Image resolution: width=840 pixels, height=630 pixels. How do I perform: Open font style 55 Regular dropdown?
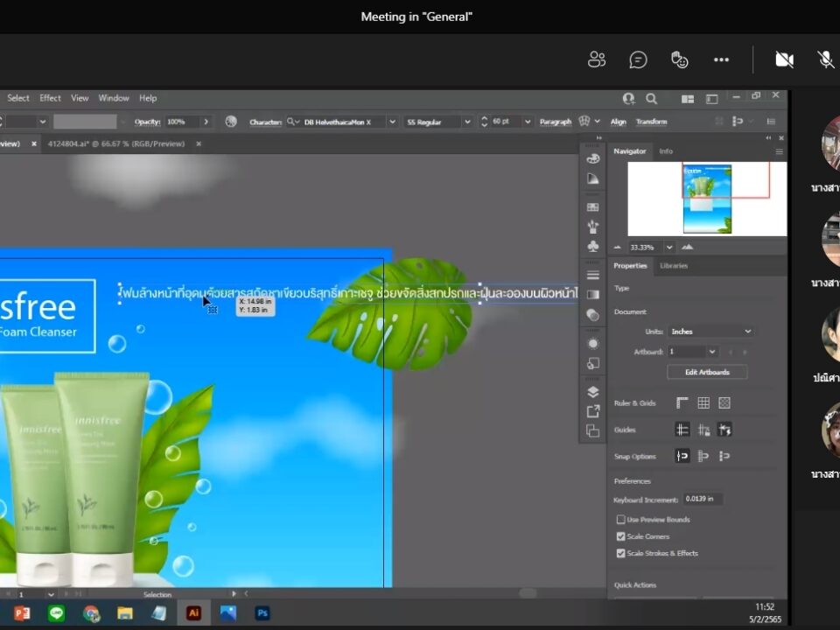pos(467,122)
